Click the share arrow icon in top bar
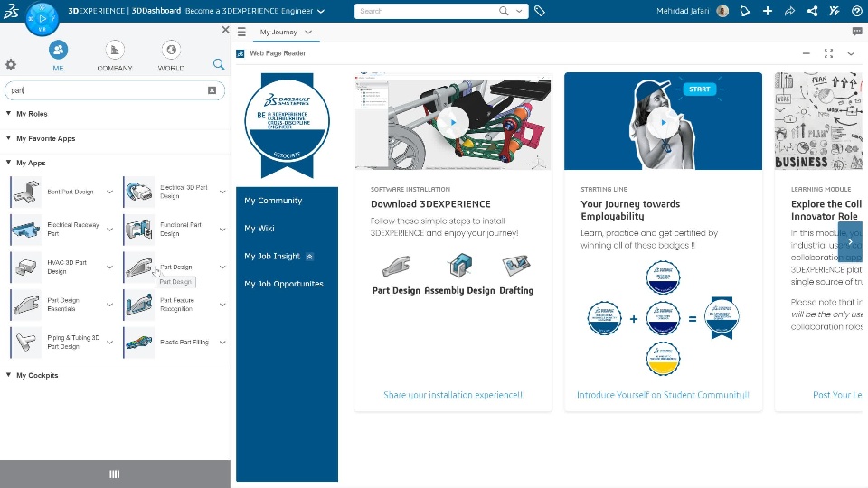The image size is (868, 488). (790, 11)
